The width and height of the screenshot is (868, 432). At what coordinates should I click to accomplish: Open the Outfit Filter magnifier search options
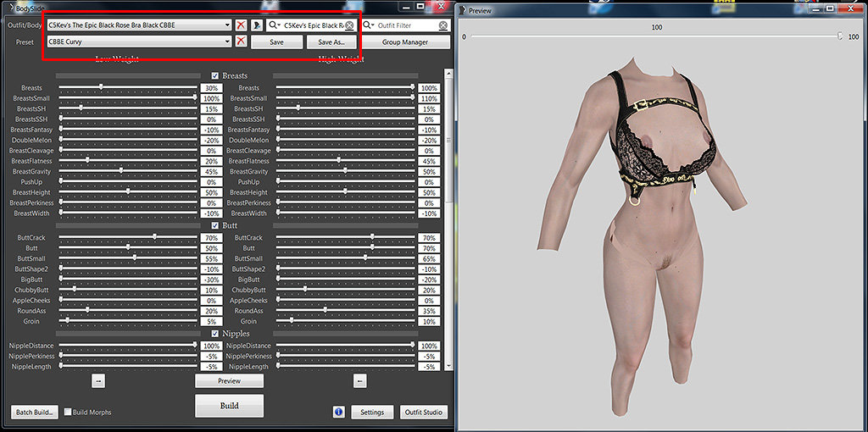(x=368, y=25)
